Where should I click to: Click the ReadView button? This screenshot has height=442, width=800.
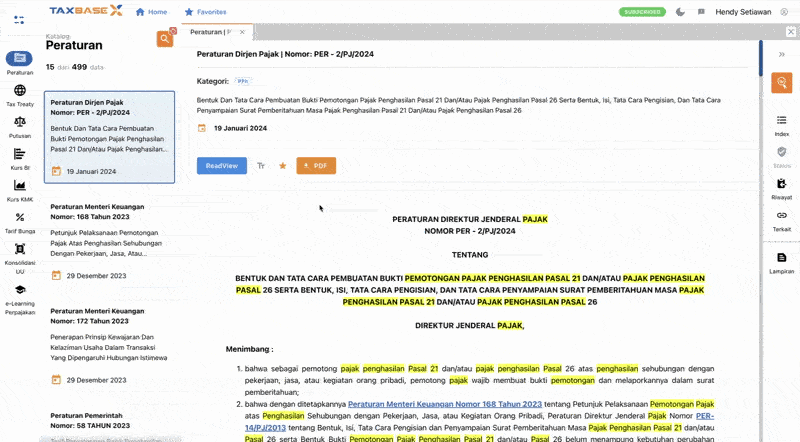(x=221, y=165)
